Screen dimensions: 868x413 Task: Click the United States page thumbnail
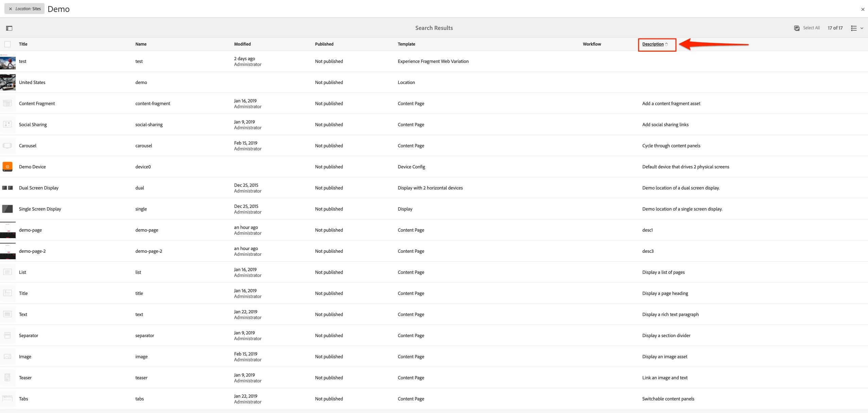click(x=7, y=82)
